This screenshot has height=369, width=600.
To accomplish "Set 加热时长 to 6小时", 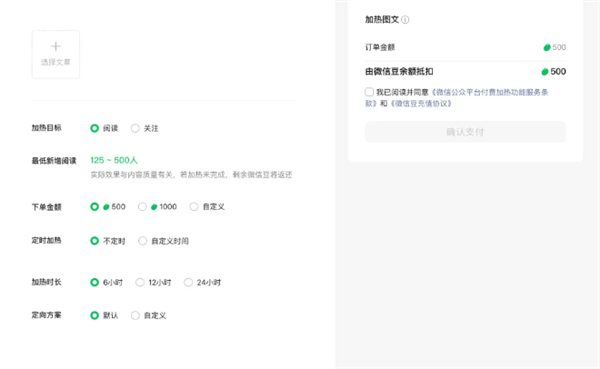I will tap(95, 282).
